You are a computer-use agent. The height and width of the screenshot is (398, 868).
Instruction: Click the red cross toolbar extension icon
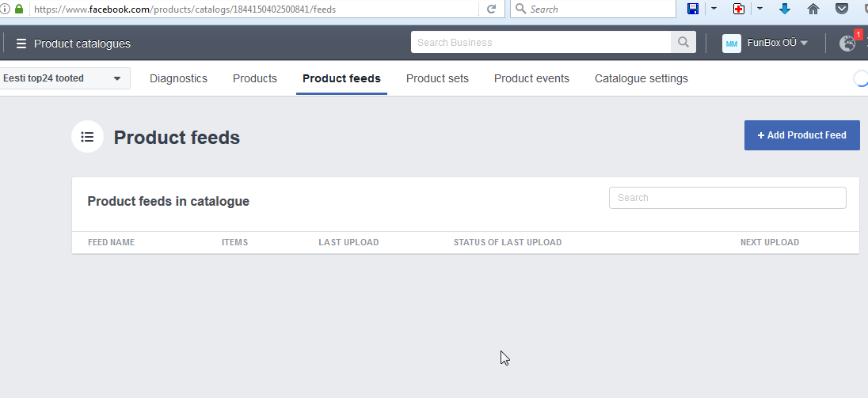click(739, 9)
